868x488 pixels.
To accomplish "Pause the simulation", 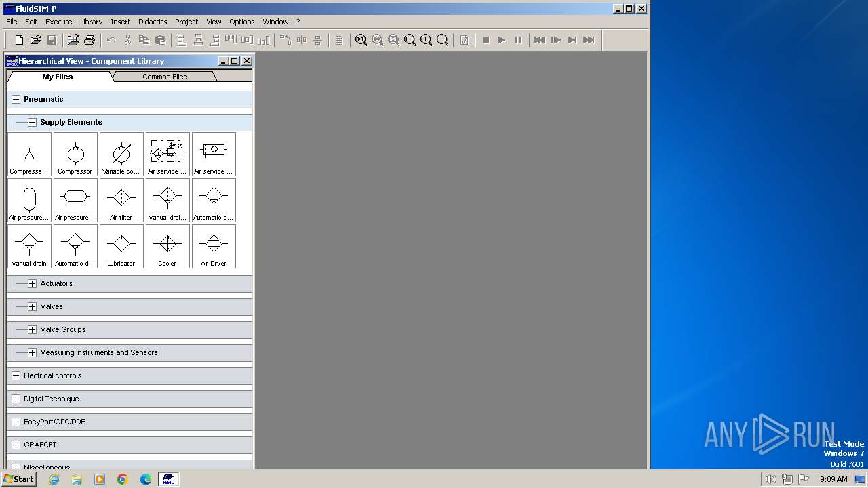I will tap(518, 40).
